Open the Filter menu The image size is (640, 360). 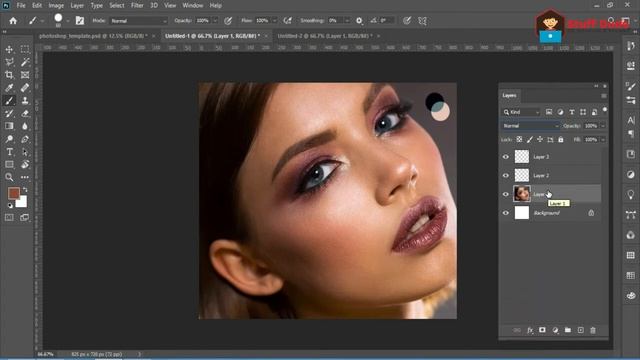coord(137,6)
